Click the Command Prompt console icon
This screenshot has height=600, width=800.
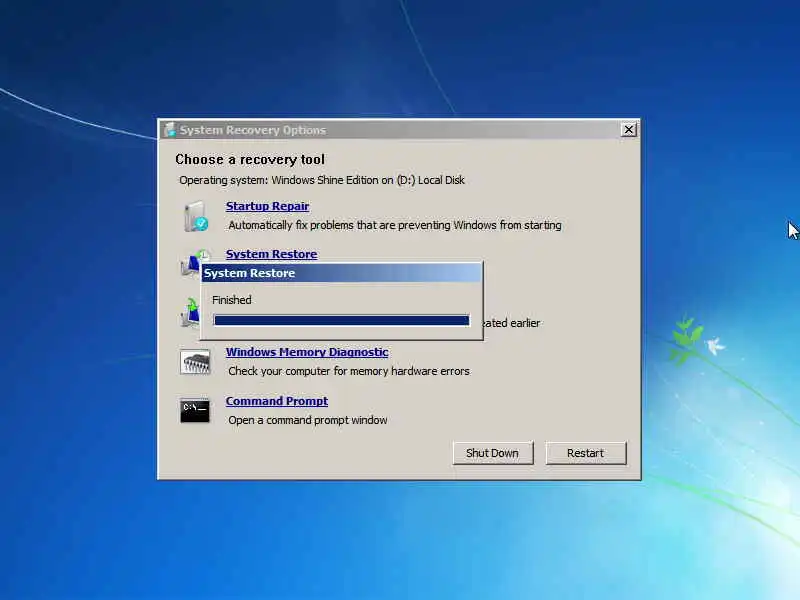coord(195,411)
